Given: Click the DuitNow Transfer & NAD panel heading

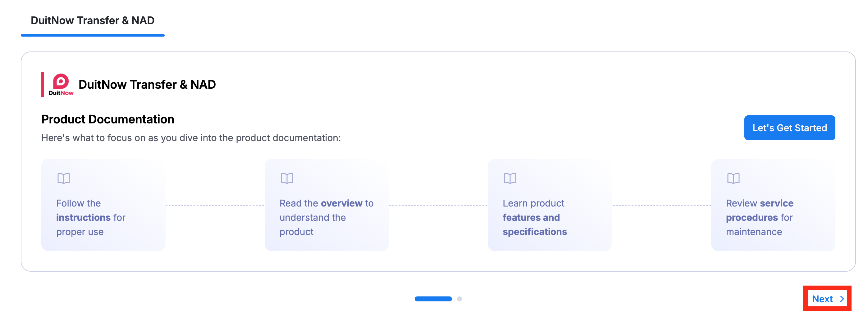Looking at the screenshot, I should [147, 84].
